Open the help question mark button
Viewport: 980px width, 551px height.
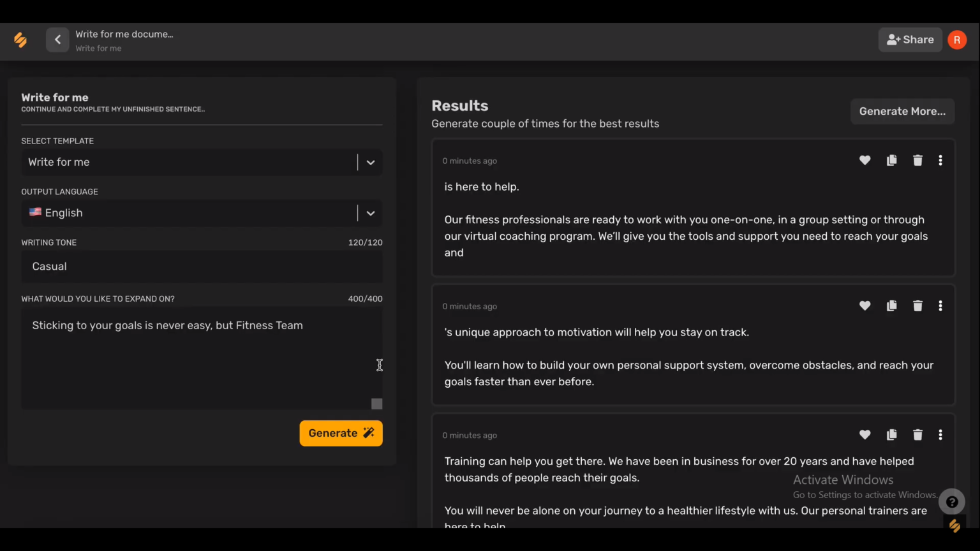(952, 502)
